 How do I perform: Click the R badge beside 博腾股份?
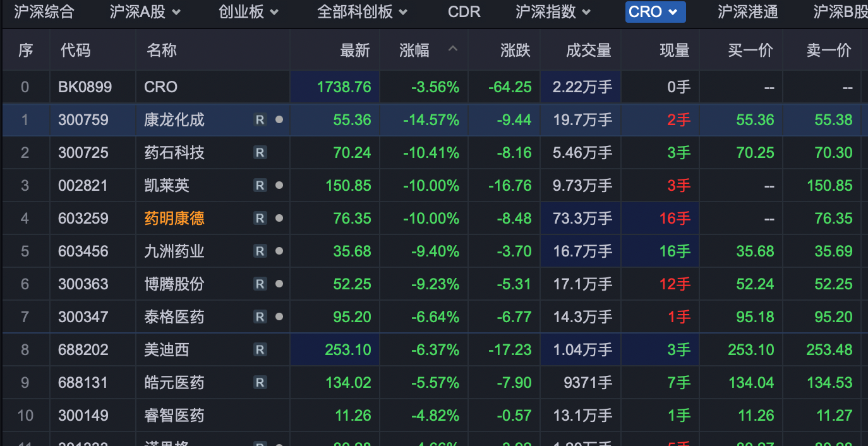[260, 284]
